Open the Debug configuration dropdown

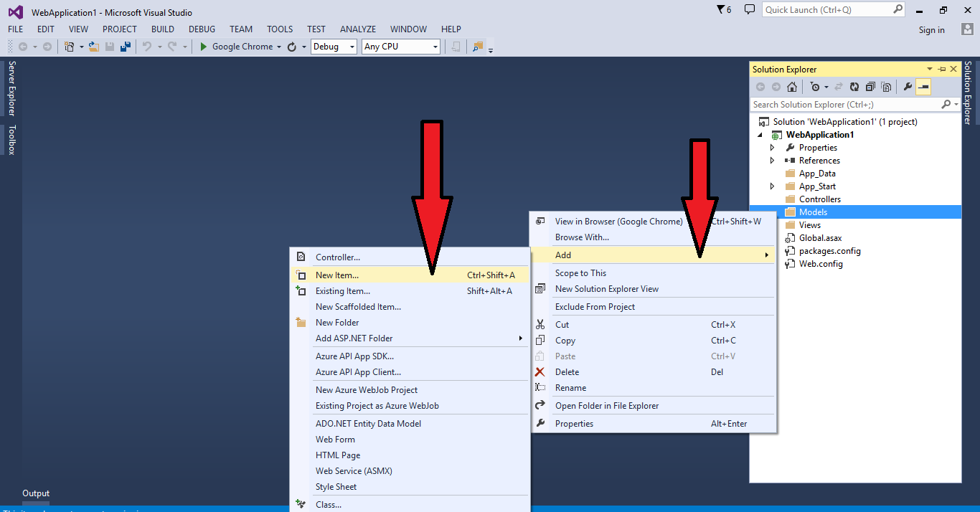click(334, 46)
